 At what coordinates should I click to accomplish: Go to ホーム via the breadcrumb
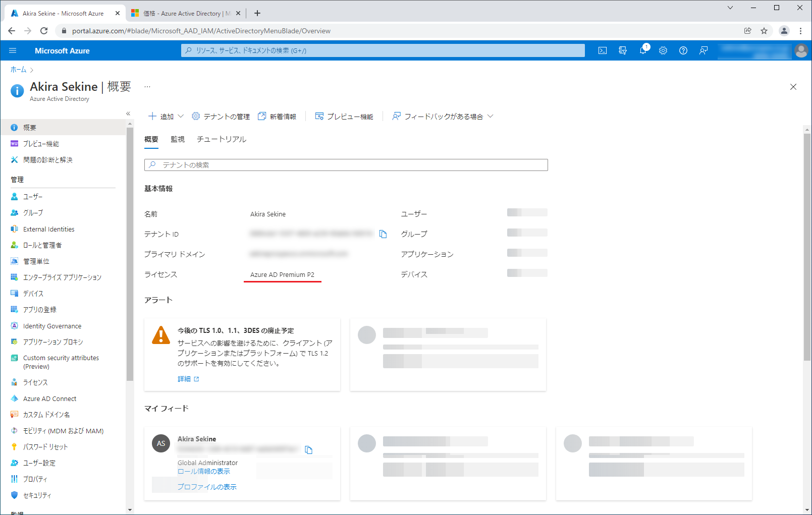pyautogui.click(x=18, y=70)
